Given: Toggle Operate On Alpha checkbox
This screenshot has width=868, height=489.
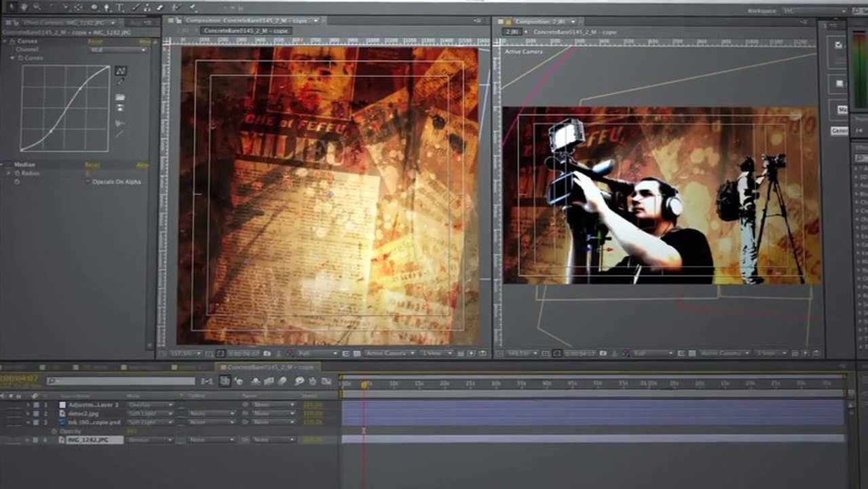Looking at the screenshot, I should coord(88,182).
